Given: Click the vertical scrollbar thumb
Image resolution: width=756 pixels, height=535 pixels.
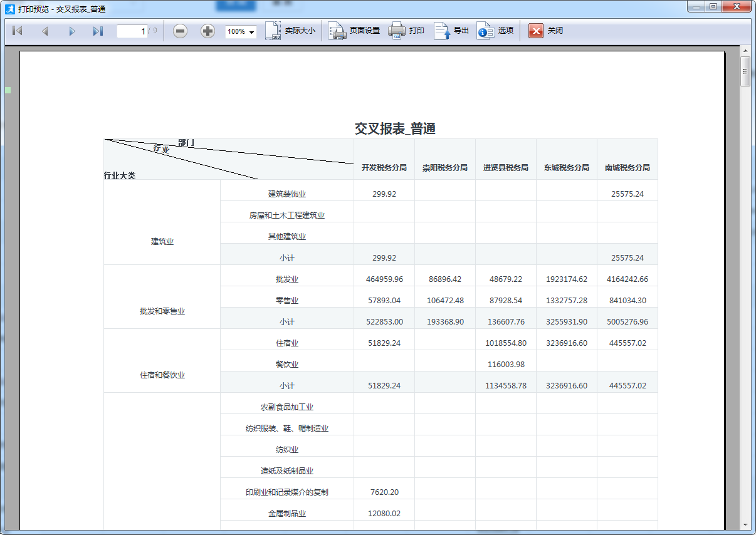Looking at the screenshot, I should click(745, 71).
